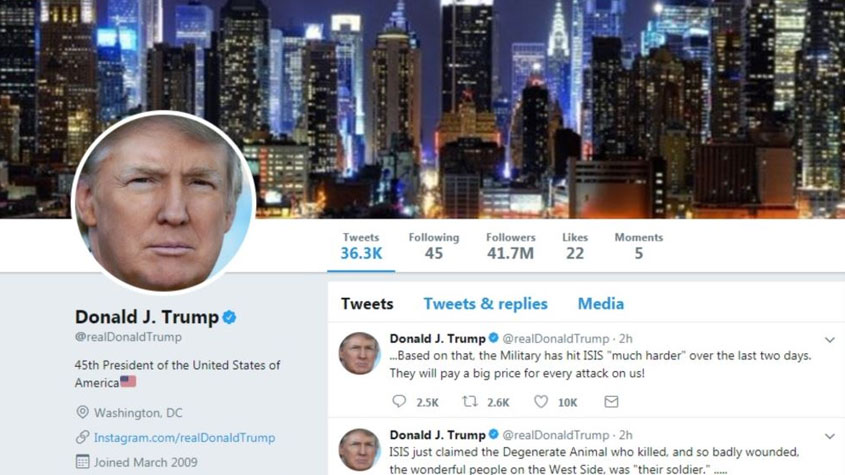Click the link chain icon beside Instagram URL
The image size is (845, 475).
[x=82, y=437]
